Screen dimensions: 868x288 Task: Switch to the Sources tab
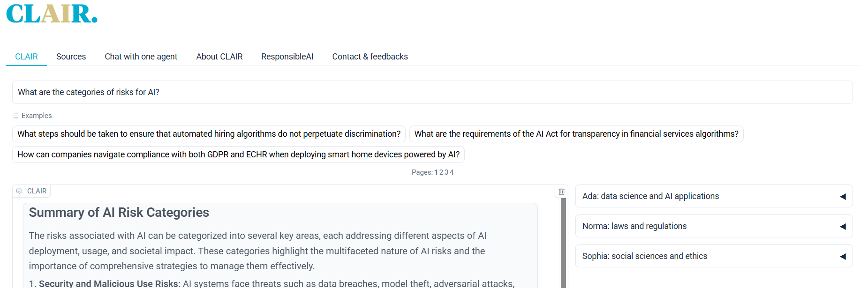tap(71, 57)
